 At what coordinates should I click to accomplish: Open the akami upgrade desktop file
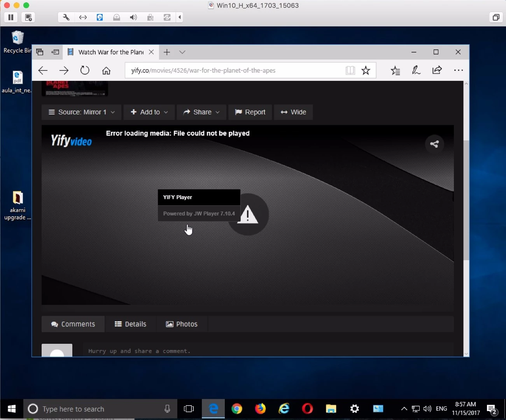(x=17, y=205)
